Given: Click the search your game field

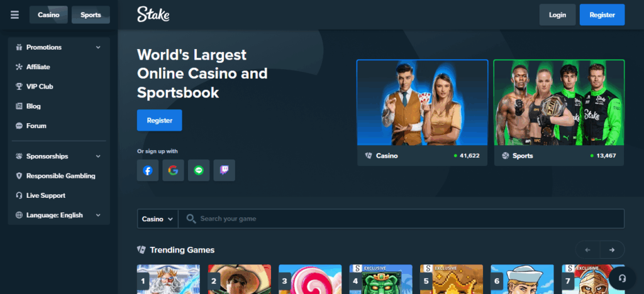Looking at the screenshot, I should (x=401, y=219).
